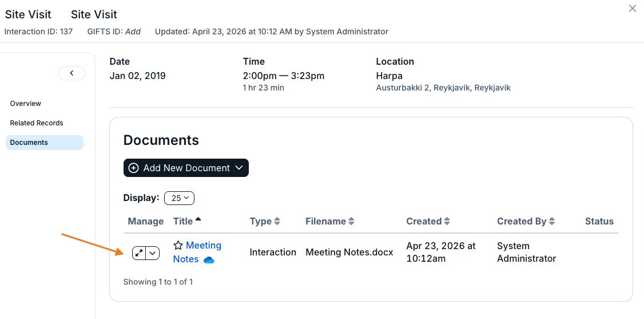
Task: Click the Apr 23, 2026 created date cell
Action: click(441, 252)
